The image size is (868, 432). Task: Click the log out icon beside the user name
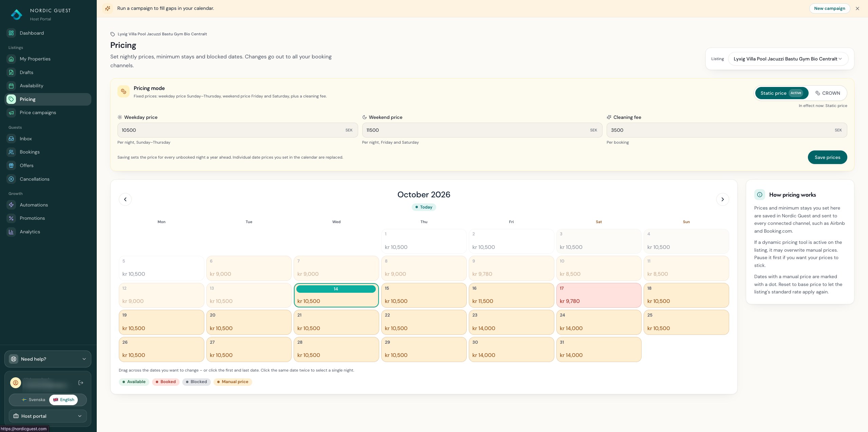(81, 383)
